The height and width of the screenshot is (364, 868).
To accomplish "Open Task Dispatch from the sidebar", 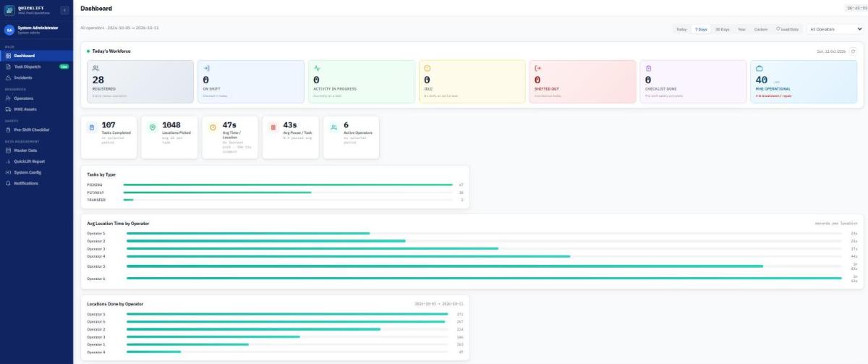I will (x=36, y=67).
